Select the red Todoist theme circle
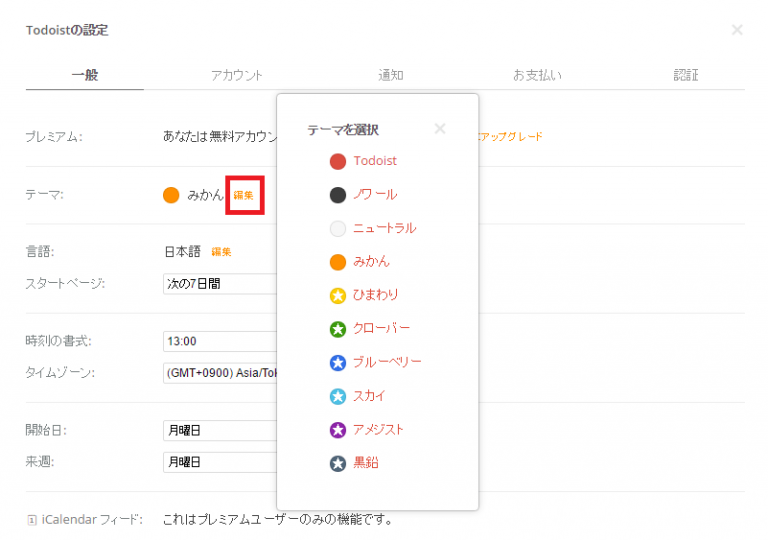Image resolution: width=768 pixels, height=541 pixels. click(x=338, y=161)
